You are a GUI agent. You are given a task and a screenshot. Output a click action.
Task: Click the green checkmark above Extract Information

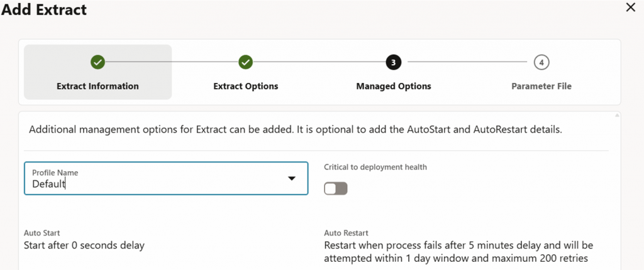point(97,62)
